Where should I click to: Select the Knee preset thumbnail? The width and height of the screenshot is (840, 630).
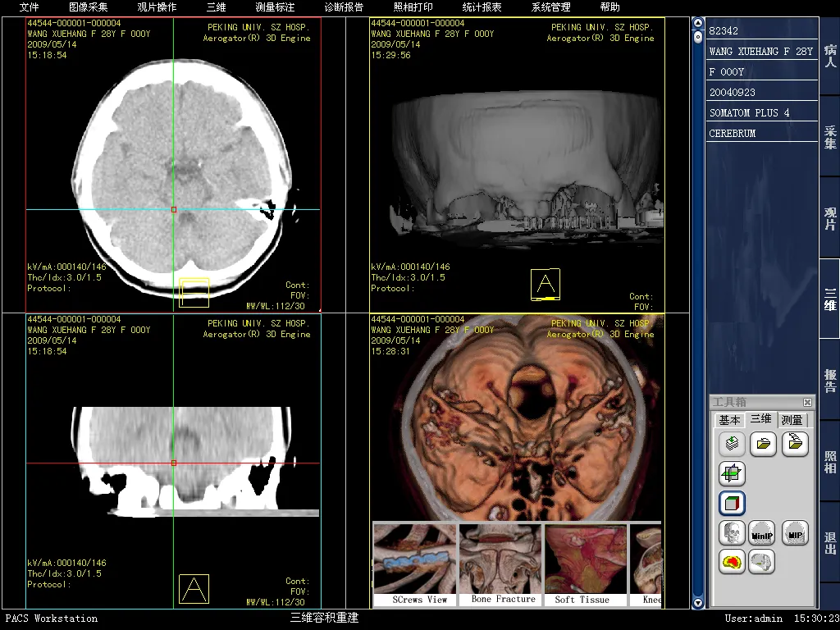click(x=646, y=564)
